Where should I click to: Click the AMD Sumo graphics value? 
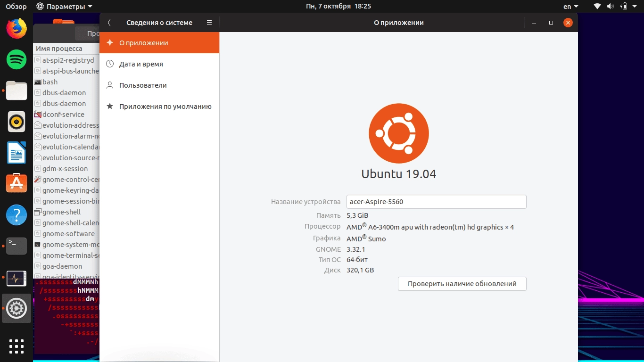tap(366, 239)
